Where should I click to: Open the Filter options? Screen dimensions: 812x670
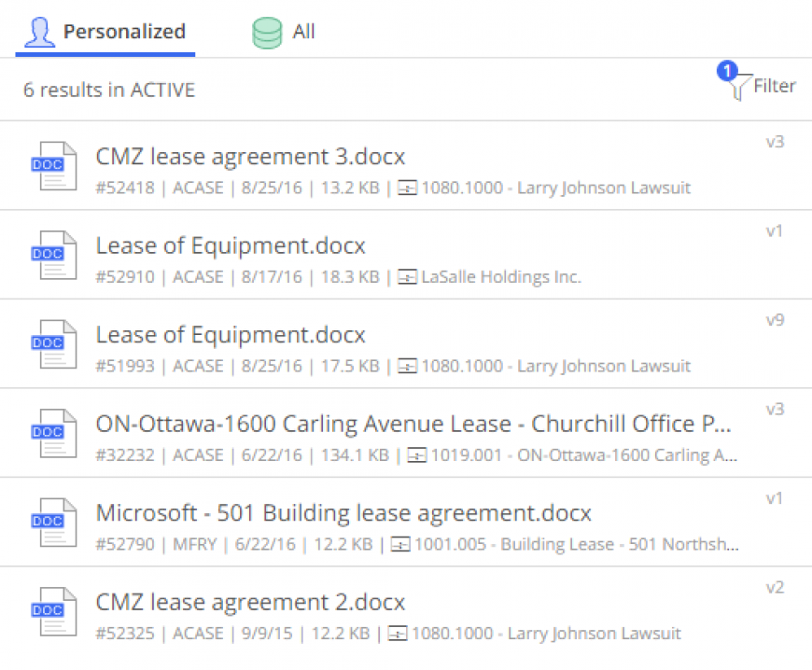[757, 84]
